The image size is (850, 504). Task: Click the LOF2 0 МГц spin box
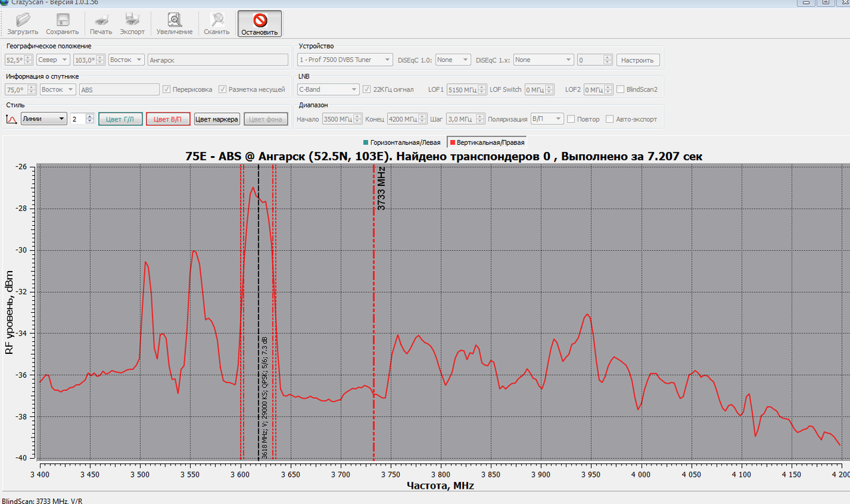pos(598,89)
